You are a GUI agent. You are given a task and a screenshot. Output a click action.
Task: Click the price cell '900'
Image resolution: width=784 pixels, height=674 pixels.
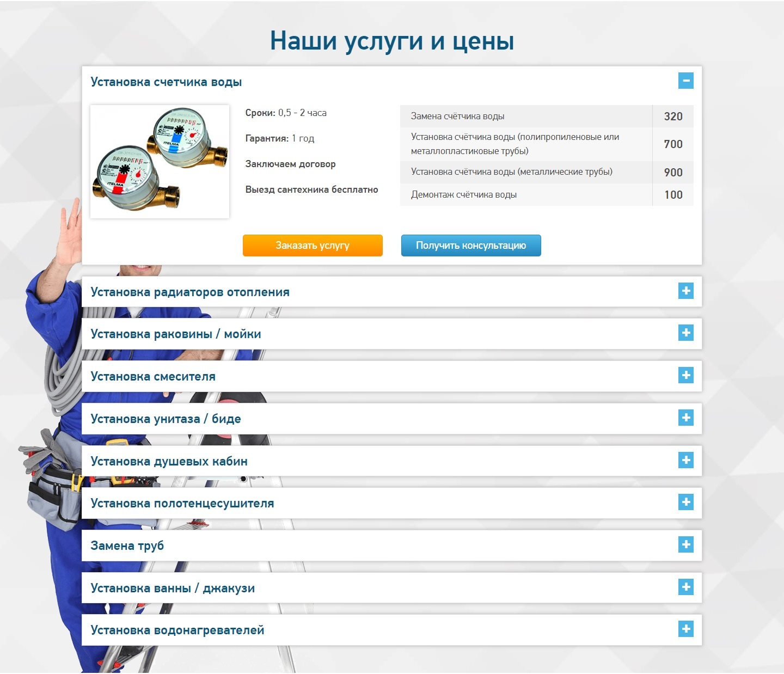coord(673,172)
